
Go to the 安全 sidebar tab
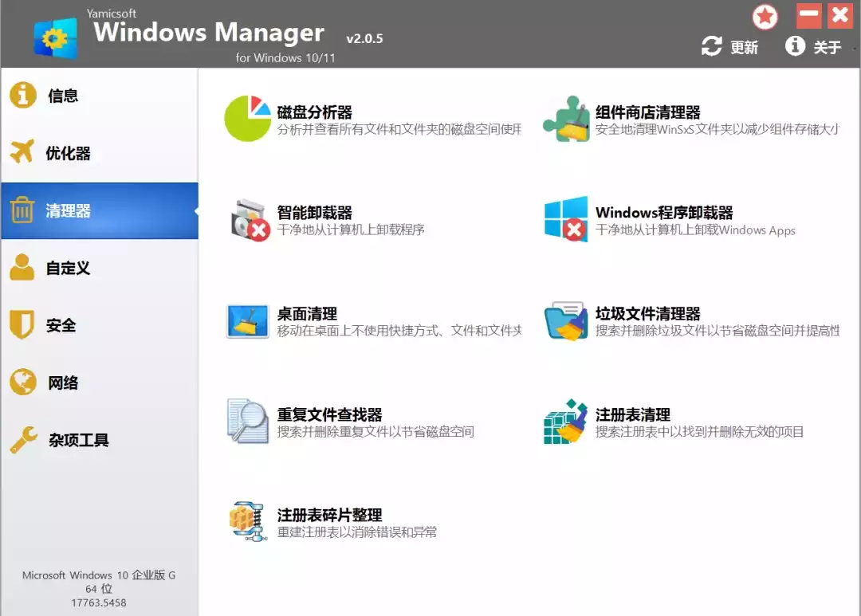(x=61, y=325)
